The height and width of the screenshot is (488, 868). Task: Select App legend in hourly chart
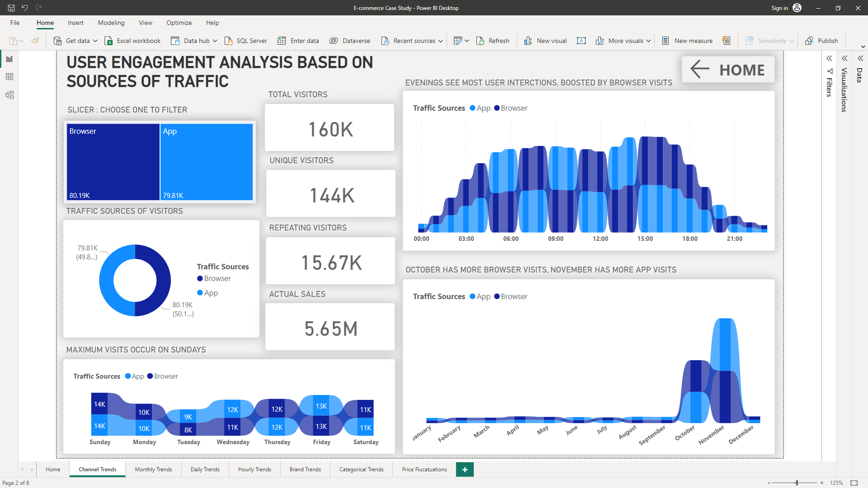tap(480, 108)
